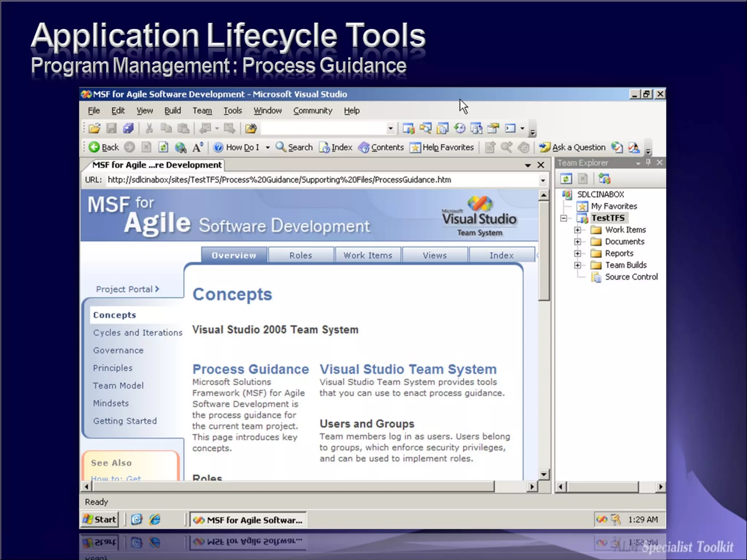Click the Back navigation arrow icon
Screen dimensions: 747x560
coord(94,147)
